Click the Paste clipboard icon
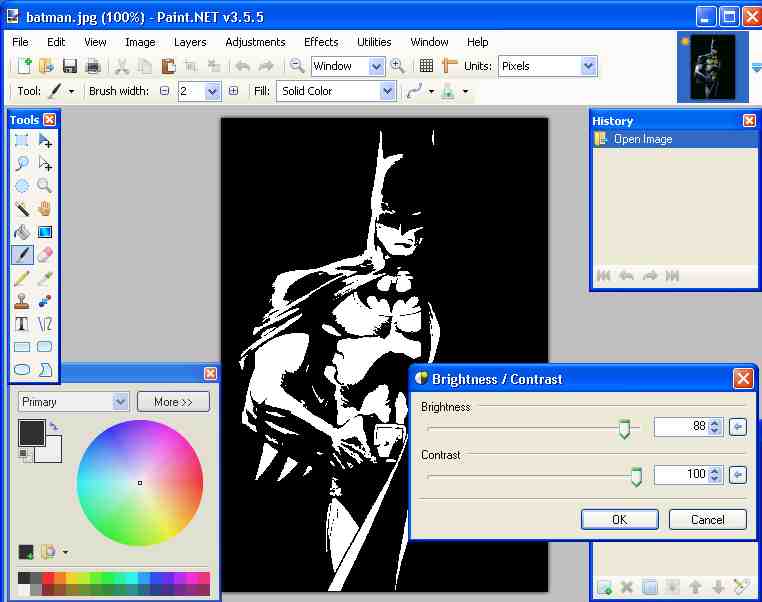Viewport: 762px width, 602px height. (168, 66)
